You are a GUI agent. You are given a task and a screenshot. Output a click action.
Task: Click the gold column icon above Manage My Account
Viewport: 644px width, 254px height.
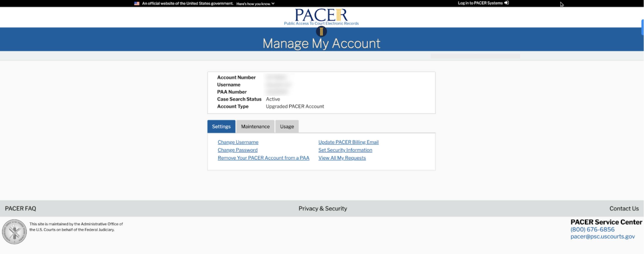(x=321, y=32)
